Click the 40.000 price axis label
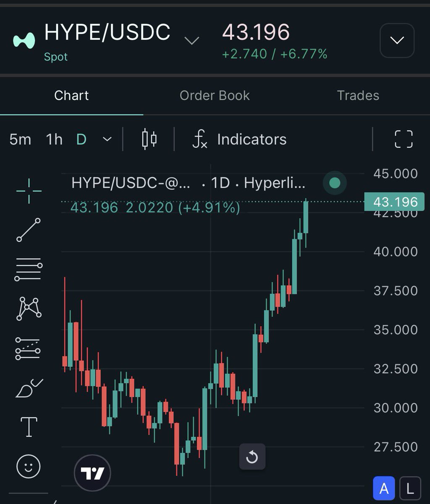Screen dimensions: 430x504 (x=396, y=252)
